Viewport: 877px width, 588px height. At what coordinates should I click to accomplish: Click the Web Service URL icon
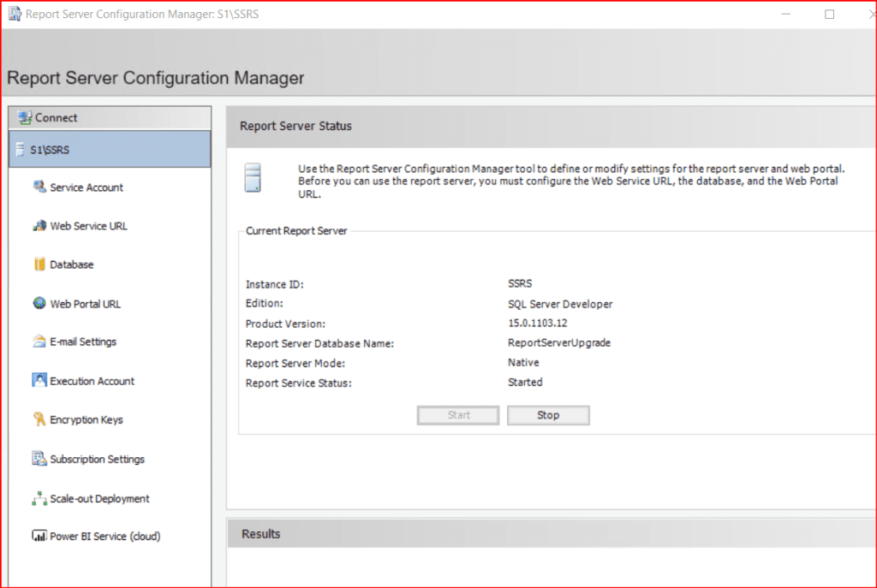[39, 226]
